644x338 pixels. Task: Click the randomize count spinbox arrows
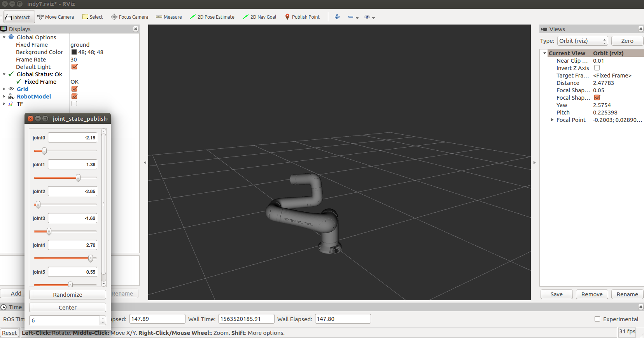pos(103,320)
